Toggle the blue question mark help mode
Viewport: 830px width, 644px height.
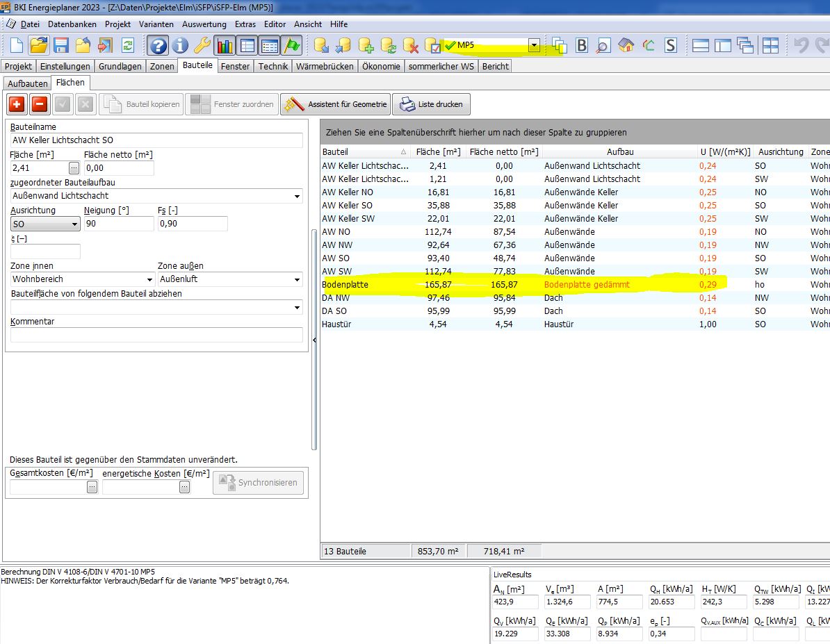pyautogui.click(x=158, y=46)
